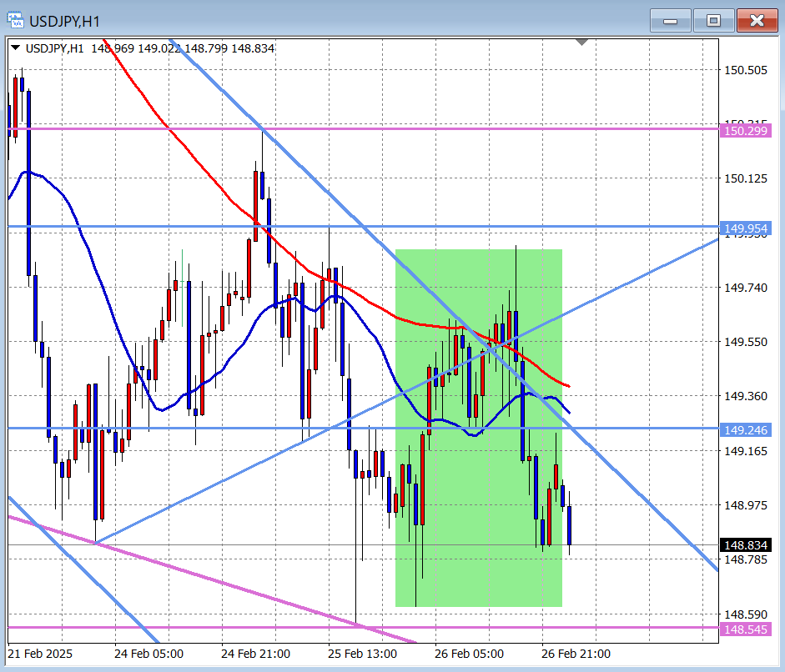Click the black current price label 148.834
The image size is (785, 672).
tap(747, 545)
